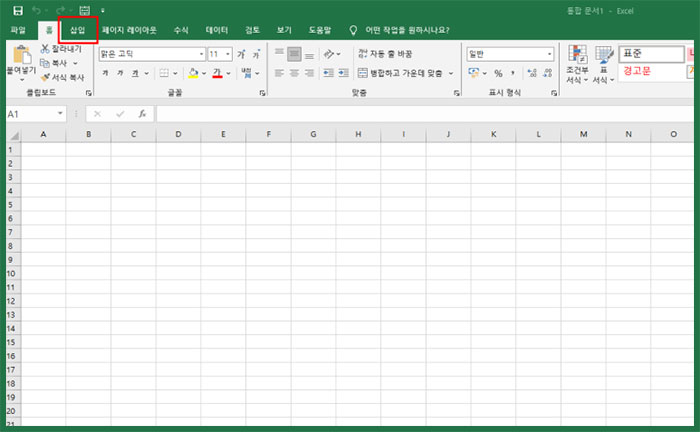Image resolution: width=700 pixels, height=432 pixels.
Task: Open the 맑은 고딕 font name dropdown
Action: 202,54
